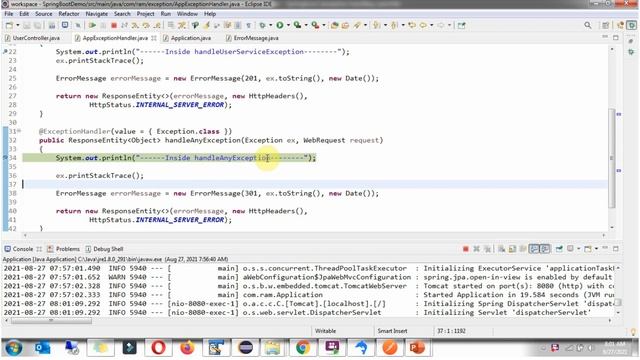Open the Open Console dropdown arrow
Image resolution: width=640 pixels, height=360 pixels.
[x=596, y=249]
